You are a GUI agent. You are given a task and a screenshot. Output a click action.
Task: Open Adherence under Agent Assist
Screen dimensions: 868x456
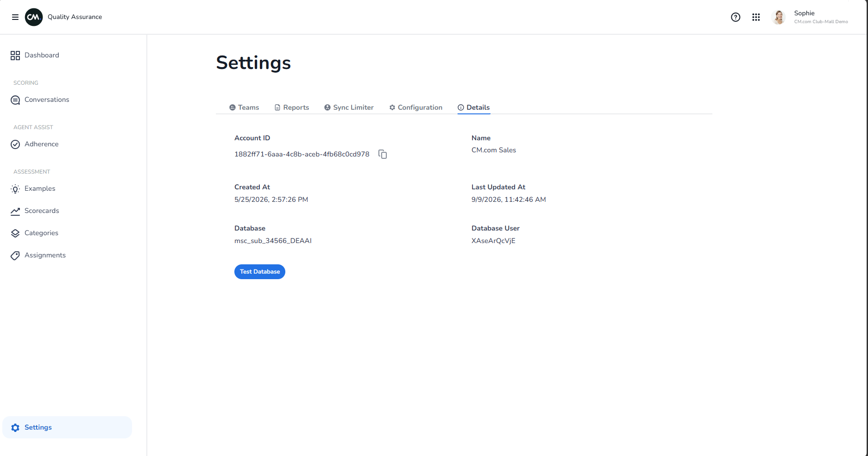point(67,144)
